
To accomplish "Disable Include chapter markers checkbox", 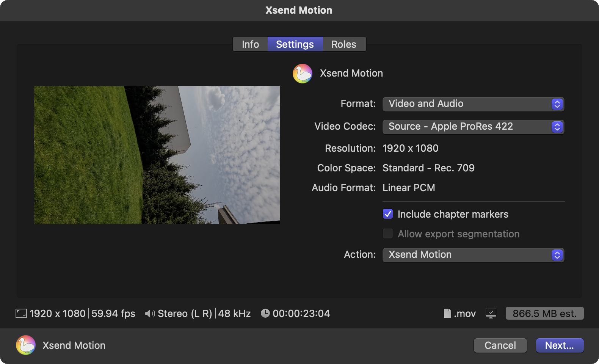I will pos(388,214).
